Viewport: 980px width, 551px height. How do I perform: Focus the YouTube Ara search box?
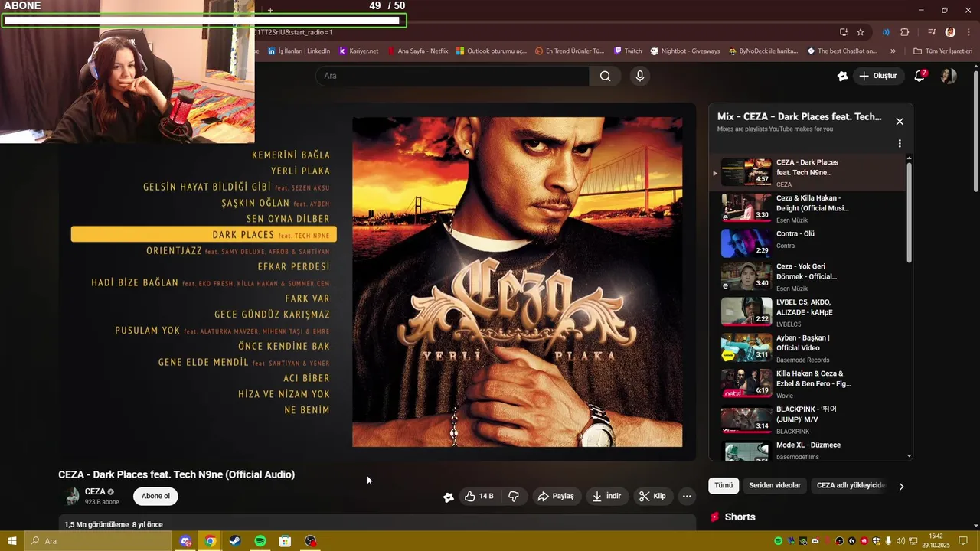(x=452, y=76)
